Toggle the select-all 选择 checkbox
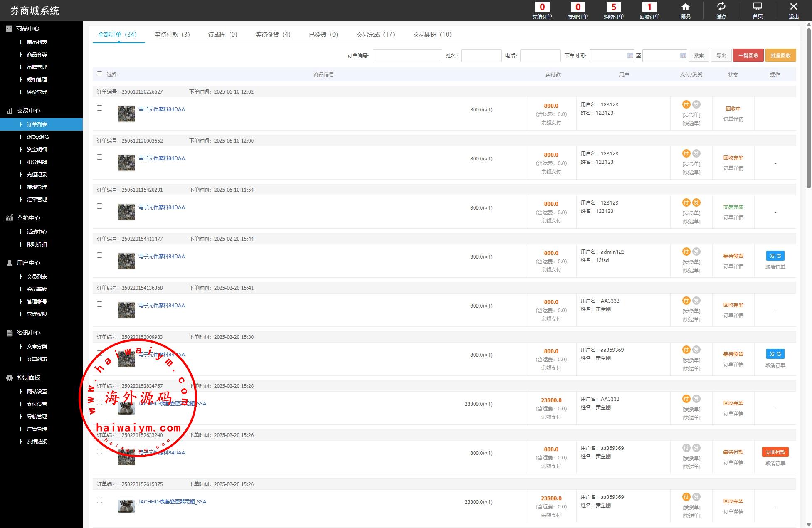Viewport: 812px width, 528px height. (x=99, y=74)
